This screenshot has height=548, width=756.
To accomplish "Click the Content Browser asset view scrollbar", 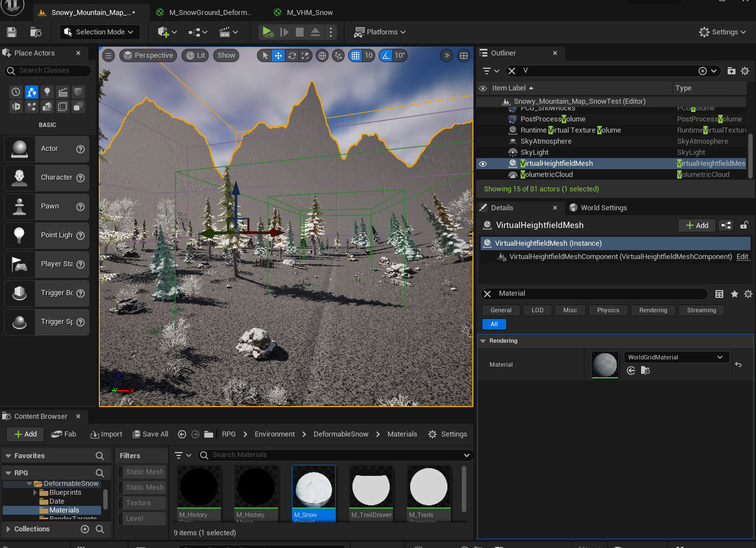I will tap(464, 489).
